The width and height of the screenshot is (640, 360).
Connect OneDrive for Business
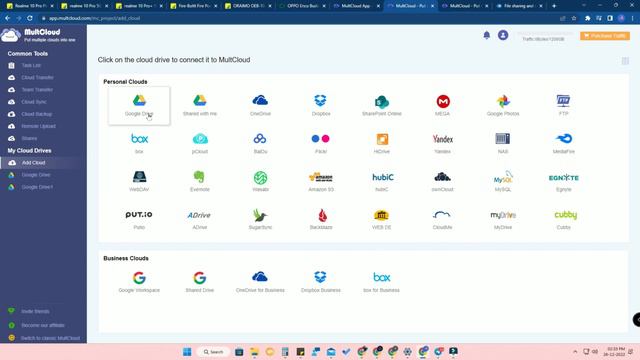(x=260, y=282)
